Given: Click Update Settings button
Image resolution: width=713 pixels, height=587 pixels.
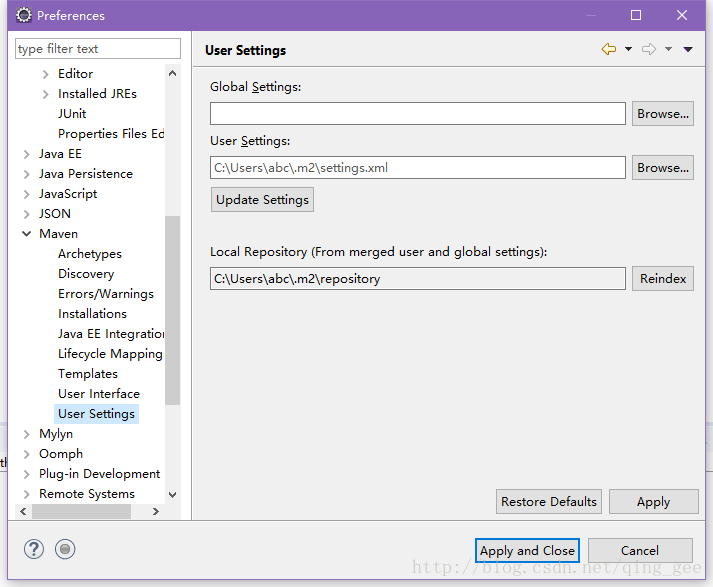Looking at the screenshot, I should (x=262, y=200).
